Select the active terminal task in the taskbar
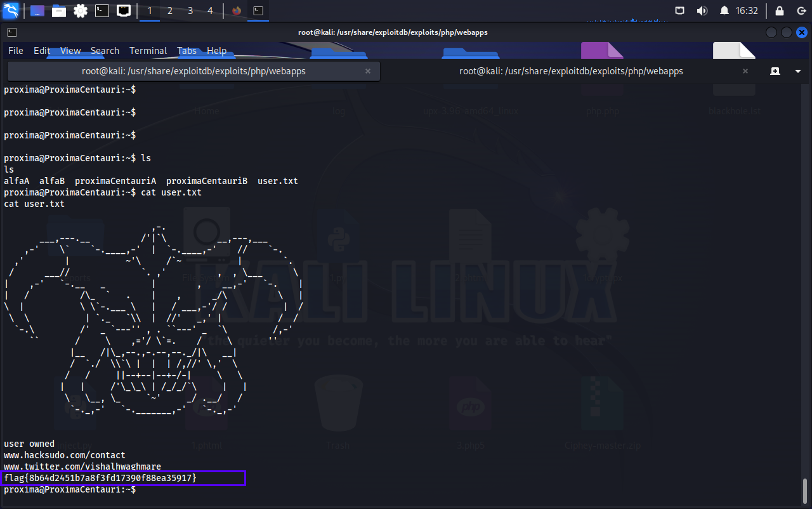The width and height of the screenshot is (812, 509). click(x=258, y=11)
